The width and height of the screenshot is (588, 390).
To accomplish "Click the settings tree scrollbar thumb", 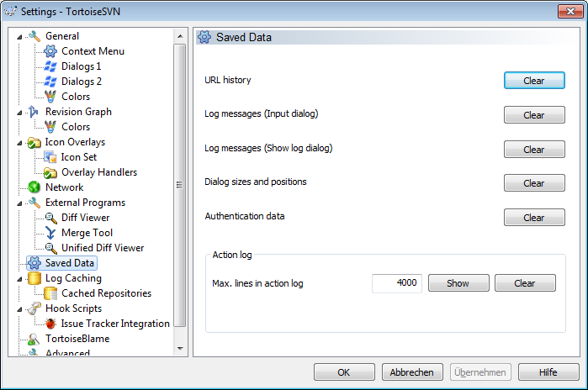I will click(180, 186).
